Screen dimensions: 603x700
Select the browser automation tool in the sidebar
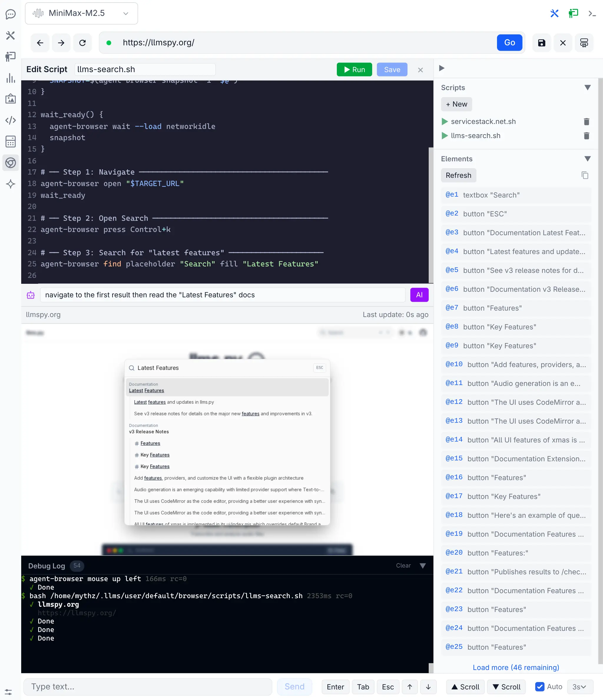tap(11, 163)
